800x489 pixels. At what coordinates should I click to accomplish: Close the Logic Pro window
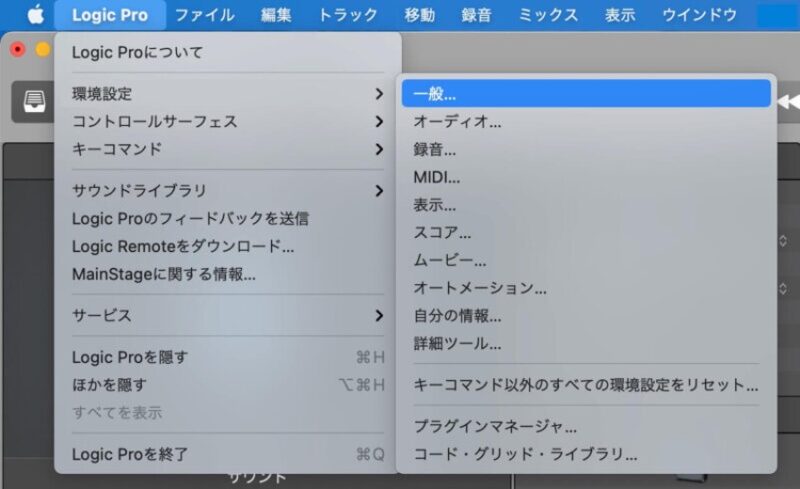(x=18, y=50)
